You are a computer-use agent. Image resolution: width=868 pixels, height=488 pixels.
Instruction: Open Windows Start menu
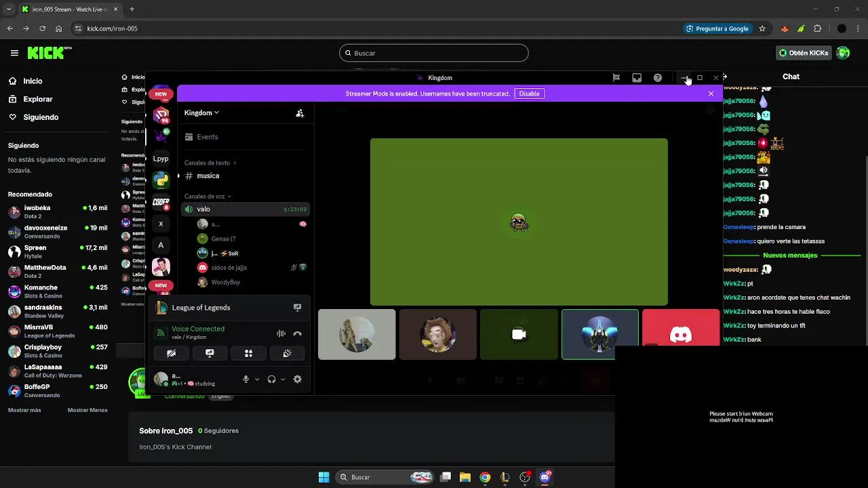pyautogui.click(x=324, y=477)
